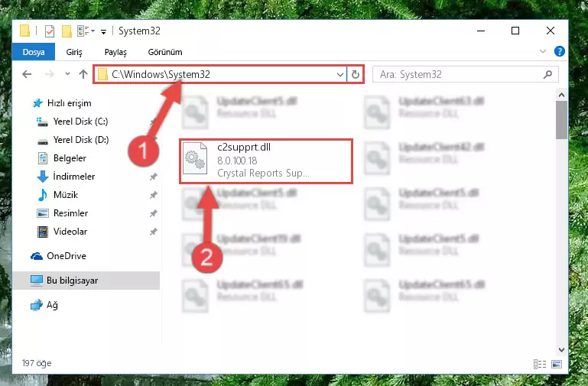
Task: Click the pin icon beside Resimler
Action: coord(154,213)
